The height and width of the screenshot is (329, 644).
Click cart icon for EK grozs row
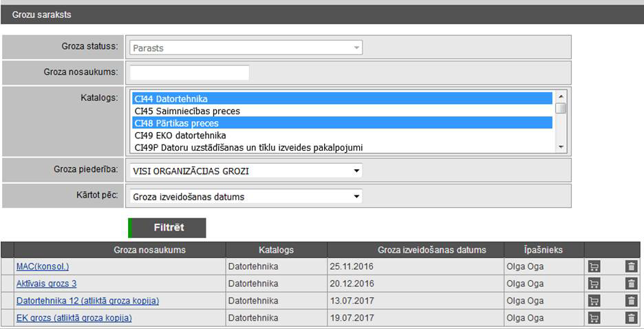(594, 318)
